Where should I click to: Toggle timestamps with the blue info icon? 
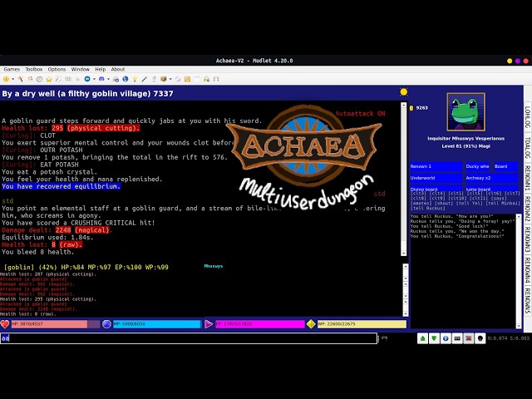click(446, 338)
